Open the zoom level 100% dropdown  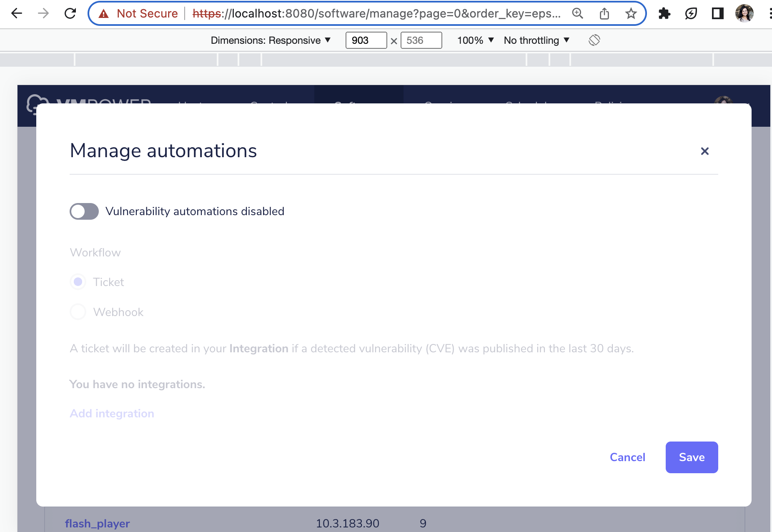click(475, 40)
